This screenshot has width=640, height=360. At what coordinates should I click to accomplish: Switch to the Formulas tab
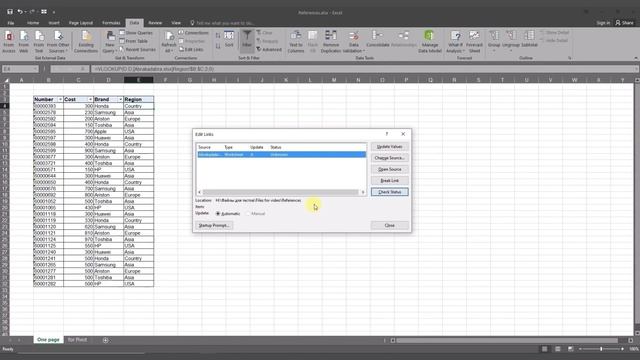(x=111, y=23)
